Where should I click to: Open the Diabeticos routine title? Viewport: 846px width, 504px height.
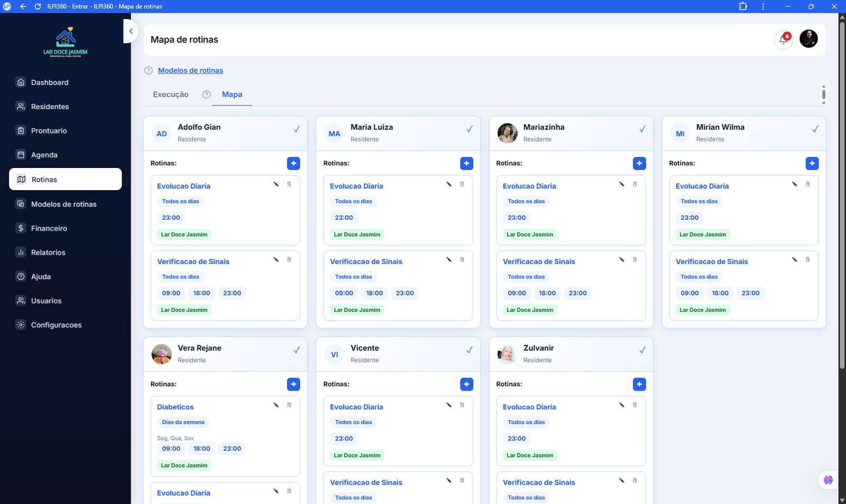coord(175,407)
